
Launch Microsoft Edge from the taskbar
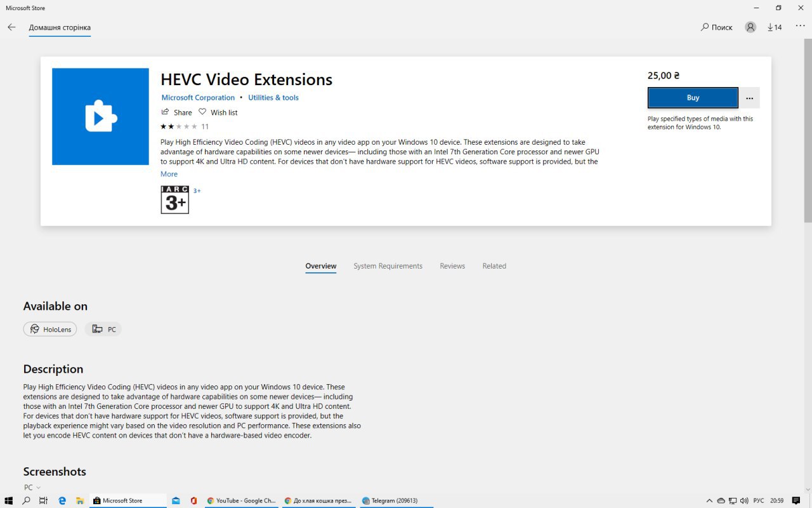pyautogui.click(x=62, y=500)
